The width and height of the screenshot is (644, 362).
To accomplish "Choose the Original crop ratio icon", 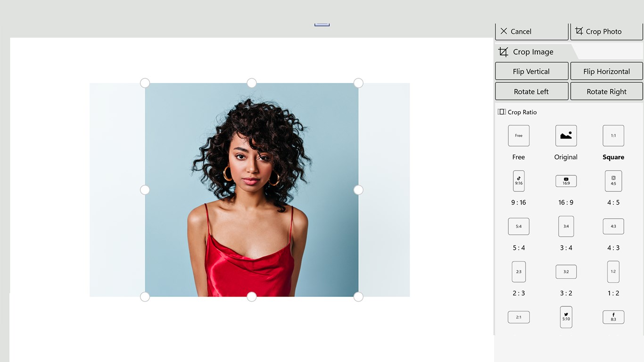I will pos(566,136).
